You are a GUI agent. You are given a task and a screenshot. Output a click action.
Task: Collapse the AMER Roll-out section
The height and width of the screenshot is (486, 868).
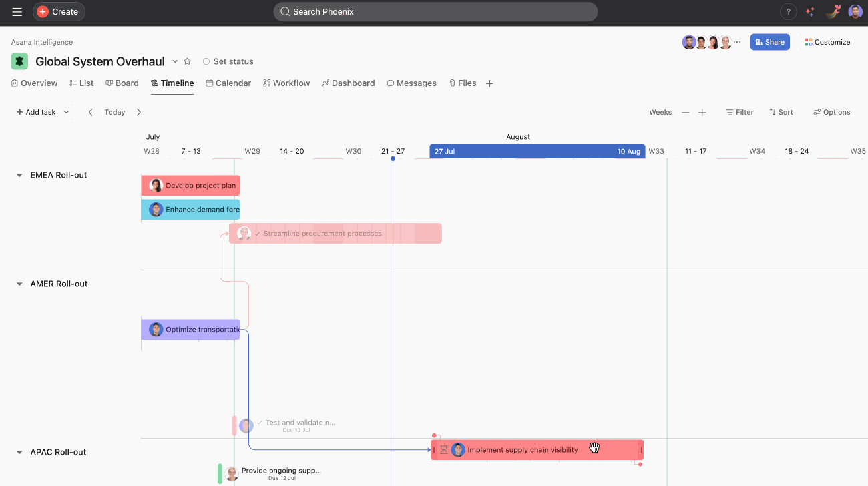[19, 284]
